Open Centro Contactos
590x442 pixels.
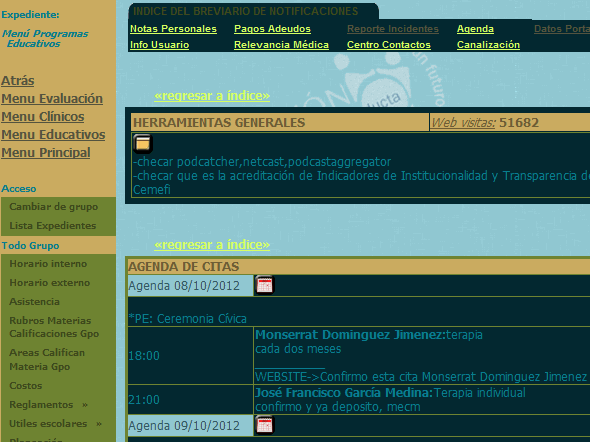click(389, 45)
